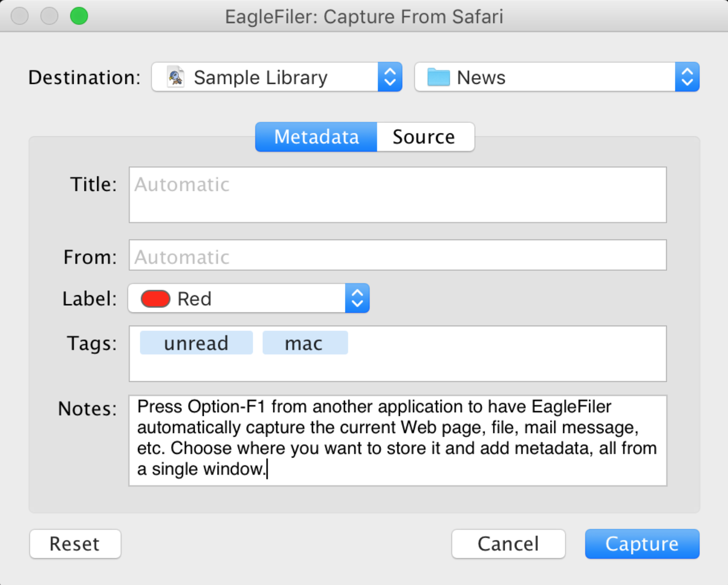Click the red label color swatch

pos(155,299)
